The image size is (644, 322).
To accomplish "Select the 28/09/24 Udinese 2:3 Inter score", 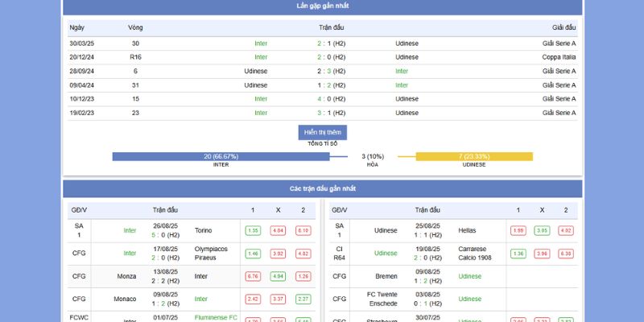I will click(x=331, y=71).
